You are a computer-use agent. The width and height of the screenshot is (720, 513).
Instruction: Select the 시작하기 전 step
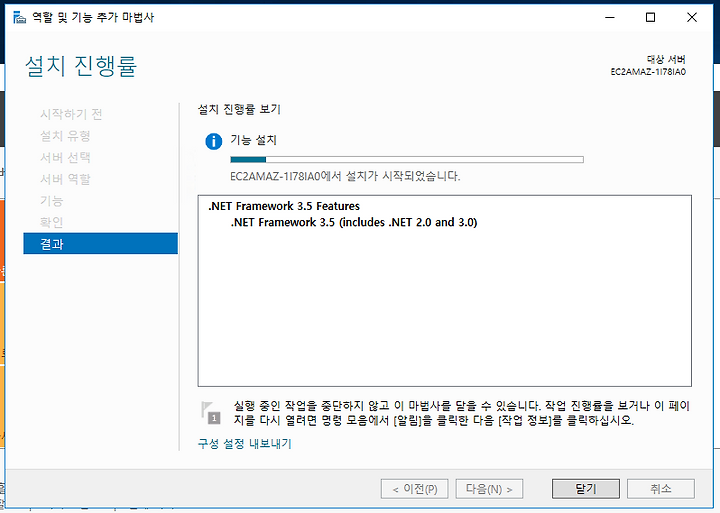pyautogui.click(x=71, y=114)
